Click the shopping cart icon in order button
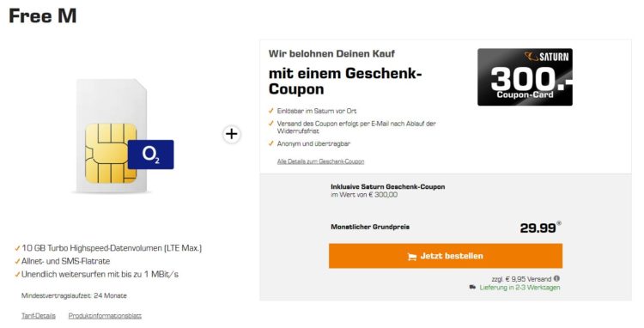The image size is (644, 328). tap(411, 257)
